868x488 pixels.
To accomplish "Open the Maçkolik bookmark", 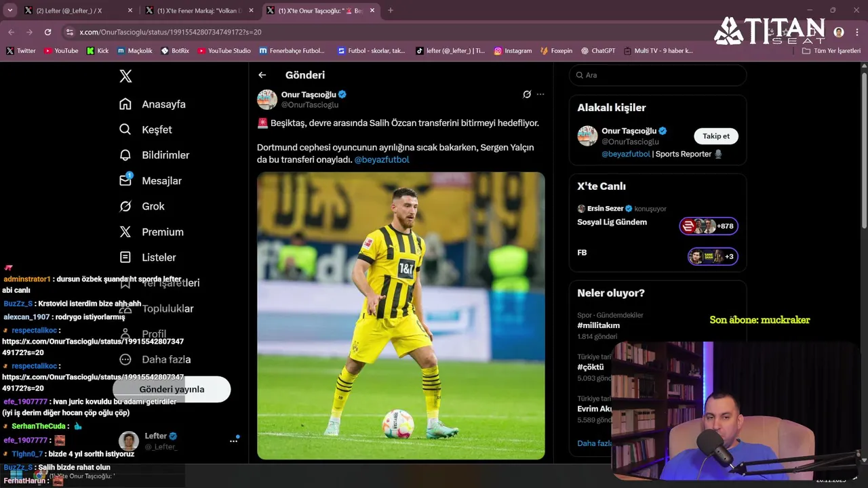I will click(x=135, y=51).
